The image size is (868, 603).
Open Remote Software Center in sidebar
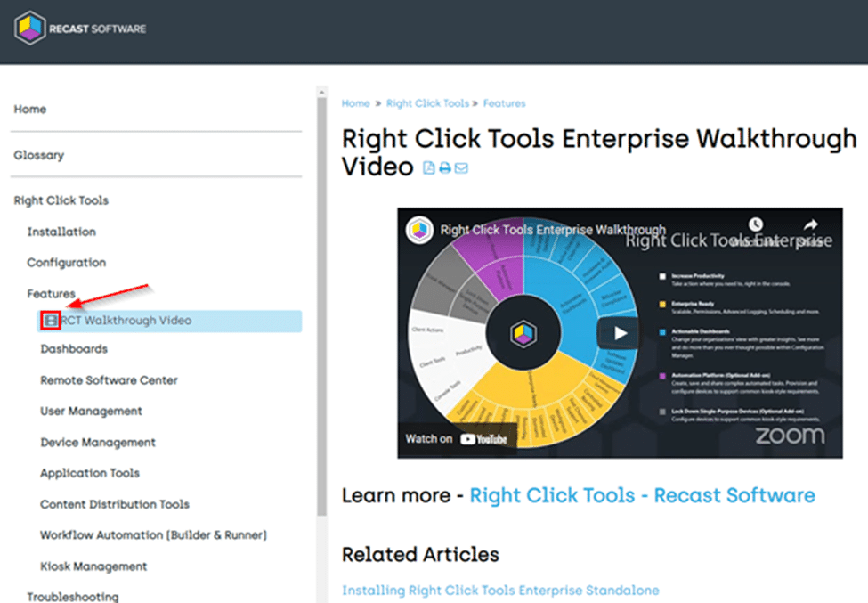109,380
